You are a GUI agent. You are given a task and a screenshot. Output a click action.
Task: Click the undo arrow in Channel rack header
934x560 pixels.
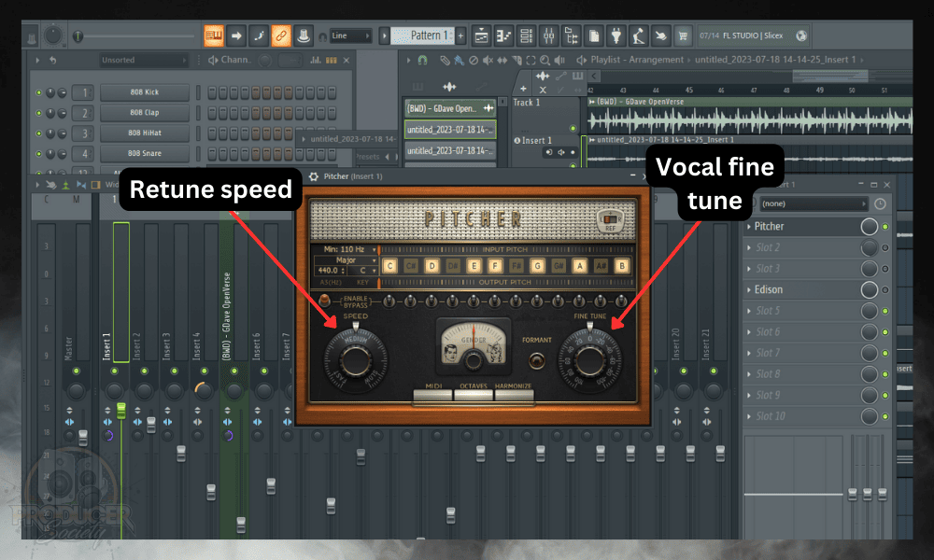click(x=53, y=60)
